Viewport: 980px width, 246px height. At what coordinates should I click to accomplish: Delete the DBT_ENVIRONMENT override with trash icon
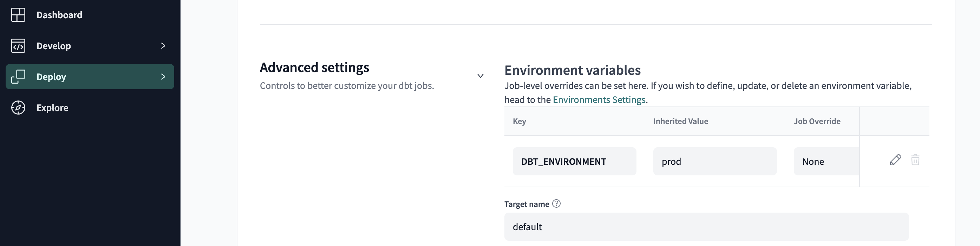[x=915, y=160]
